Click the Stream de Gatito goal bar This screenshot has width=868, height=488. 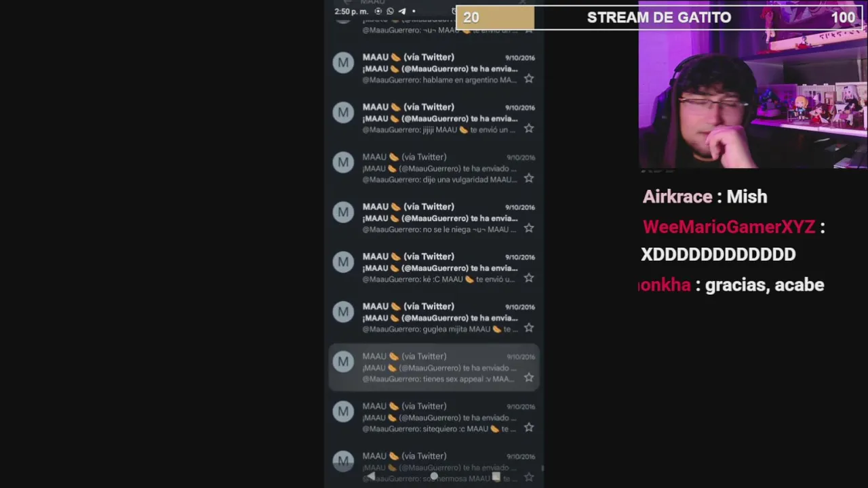[x=659, y=18]
